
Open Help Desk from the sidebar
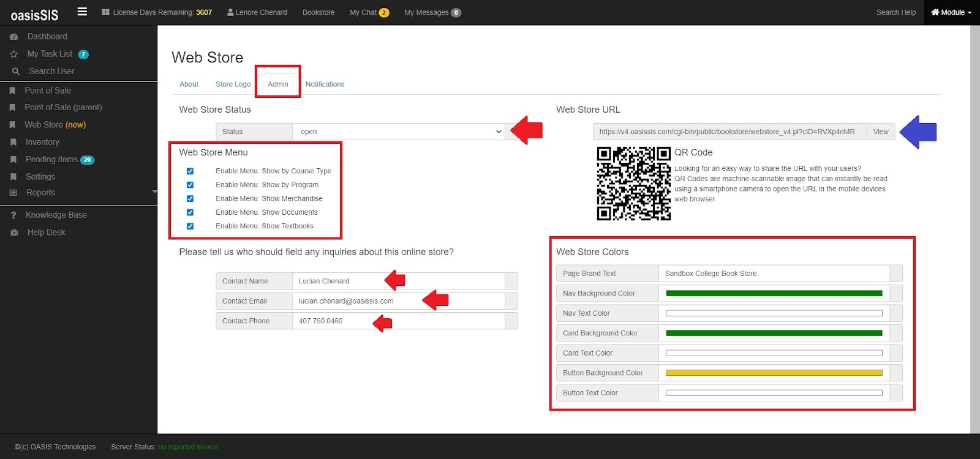[46, 233]
